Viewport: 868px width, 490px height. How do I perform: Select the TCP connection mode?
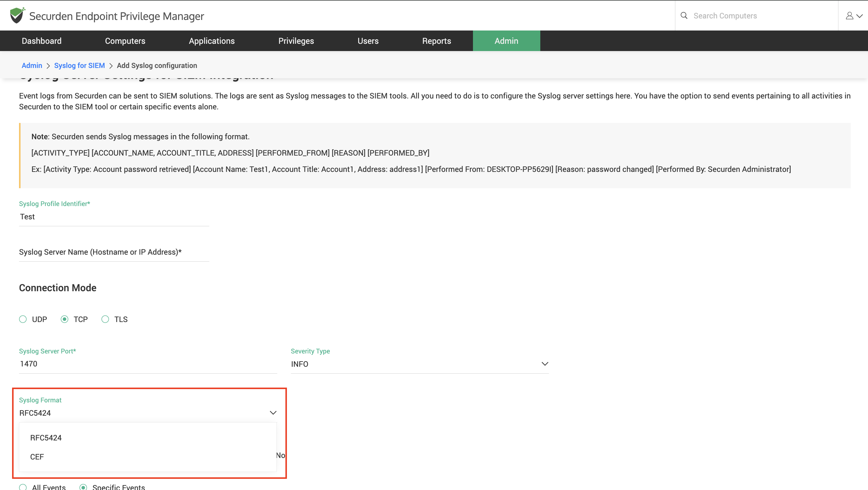[64, 319]
